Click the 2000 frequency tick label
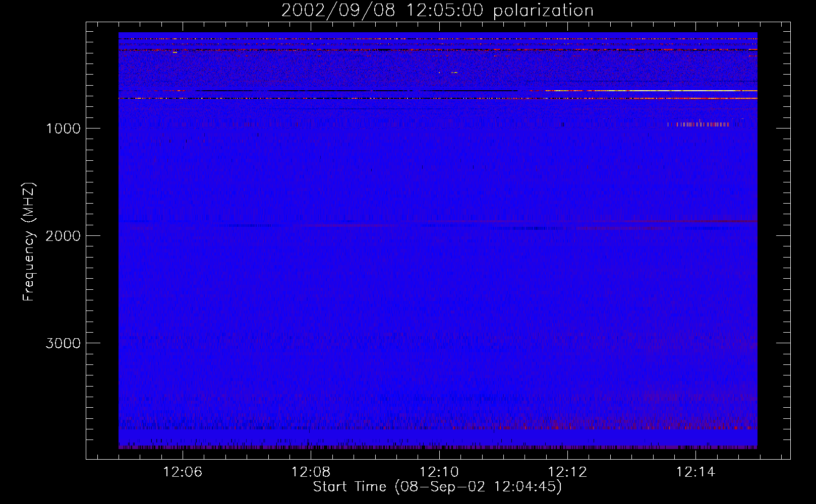The image size is (816, 504). [x=63, y=236]
